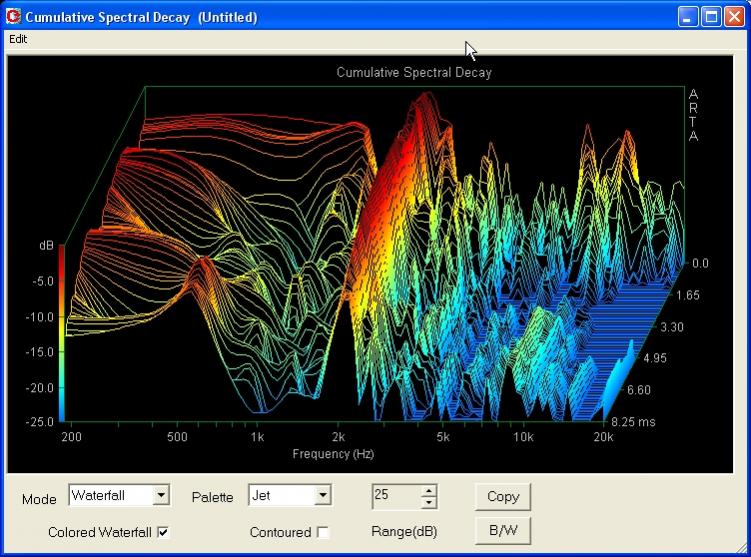Open the Edit menu

pyautogui.click(x=18, y=39)
